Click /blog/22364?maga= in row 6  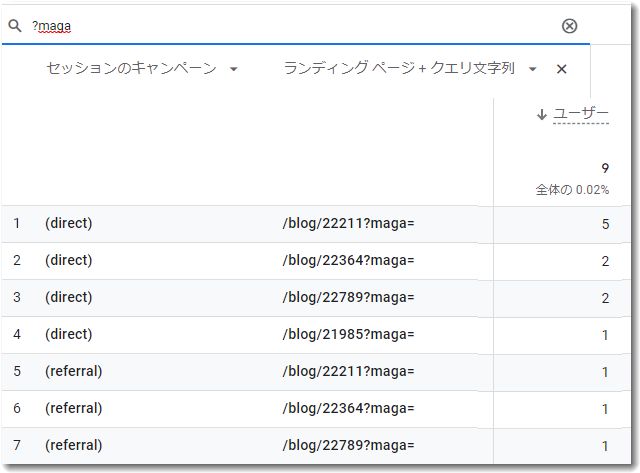click(348, 408)
